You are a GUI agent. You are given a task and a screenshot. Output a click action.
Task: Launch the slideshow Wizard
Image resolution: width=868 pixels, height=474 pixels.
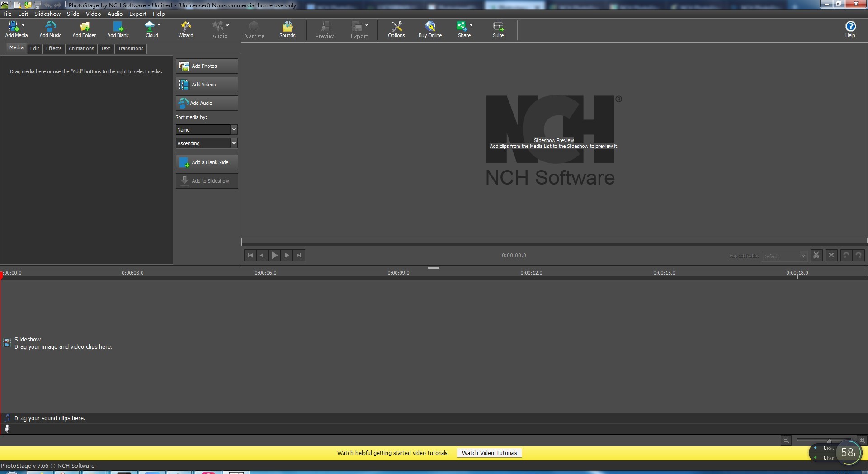click(x=185, y=29)
